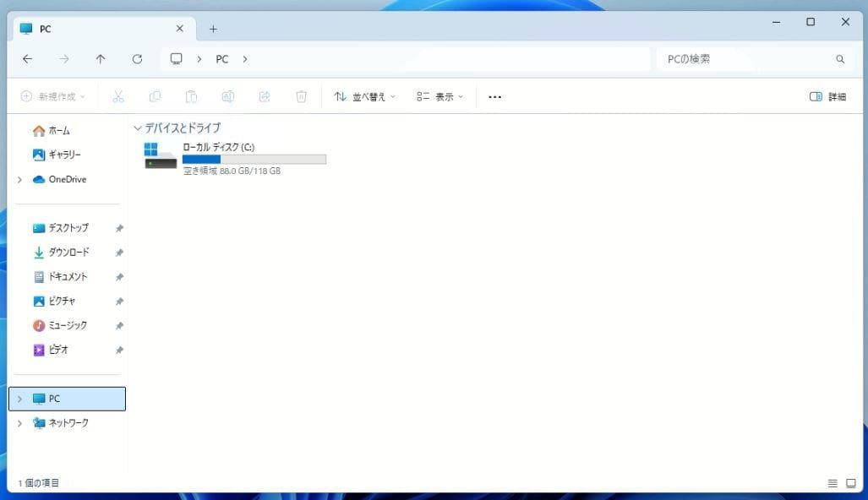Click the ネットワーク item in sidebar
The image size is (868, 500).
point(68,423)
